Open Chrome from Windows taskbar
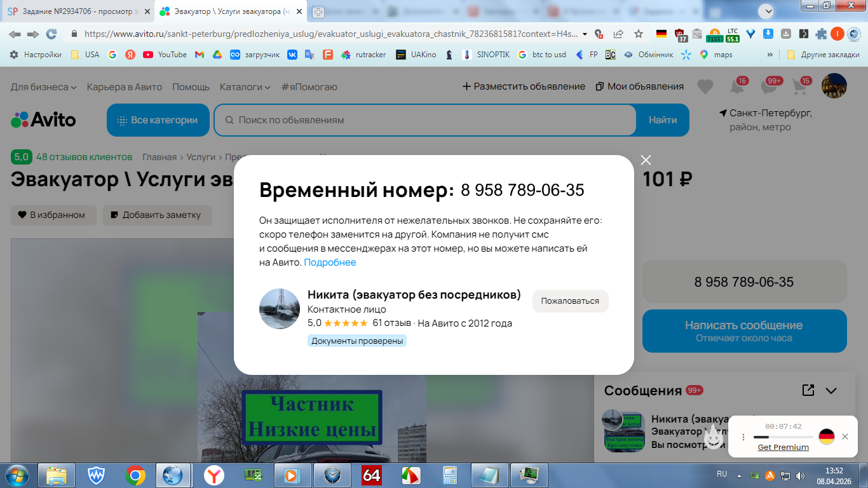The image size is (868, 488). [135, 475]
